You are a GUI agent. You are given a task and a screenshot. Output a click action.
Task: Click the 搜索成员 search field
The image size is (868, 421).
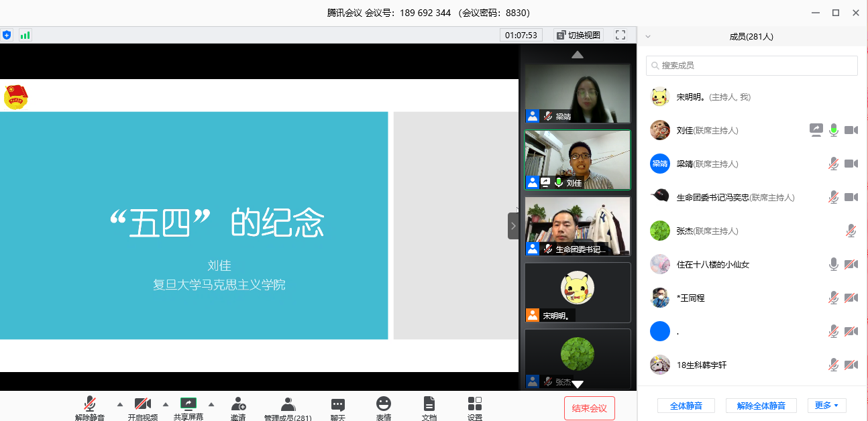(751, 66)
